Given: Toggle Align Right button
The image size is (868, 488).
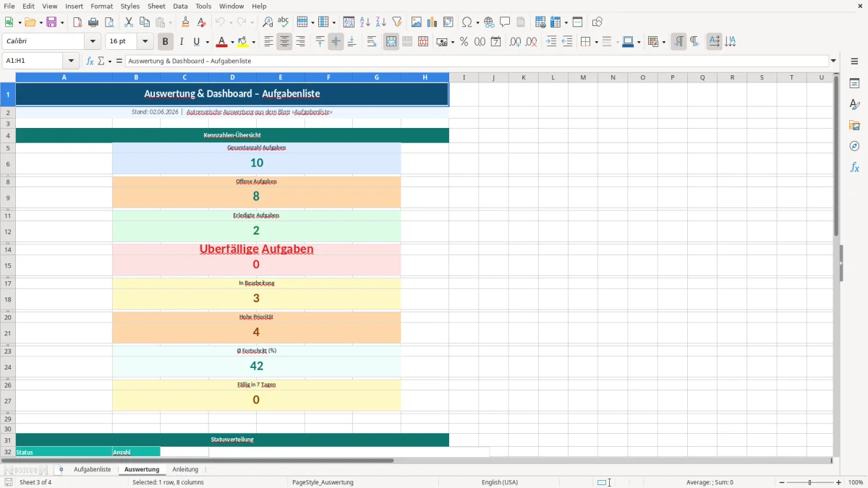Looking at the screenshot, I should [300, 42].
